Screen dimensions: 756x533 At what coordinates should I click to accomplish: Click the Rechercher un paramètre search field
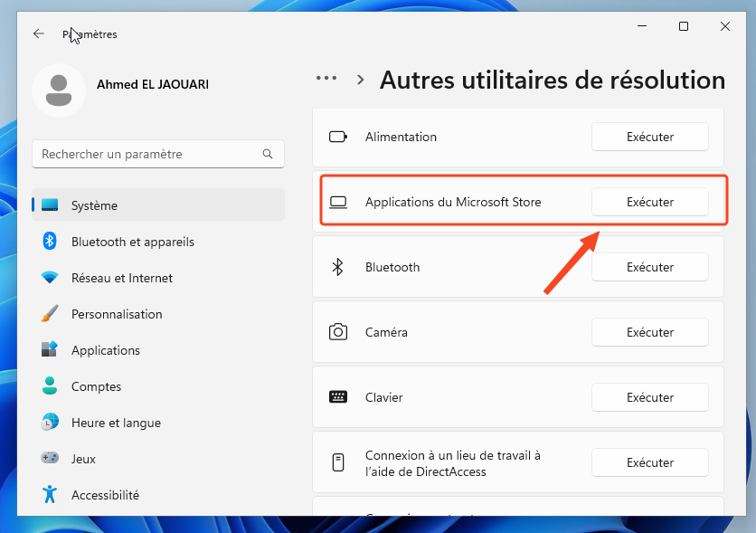click(149, 154)
